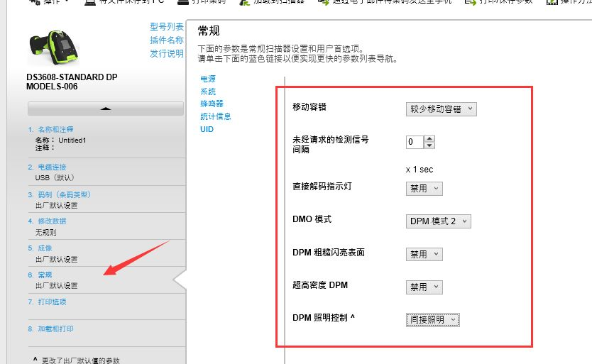Click the DS3608 scanner product image

point(54,47)
